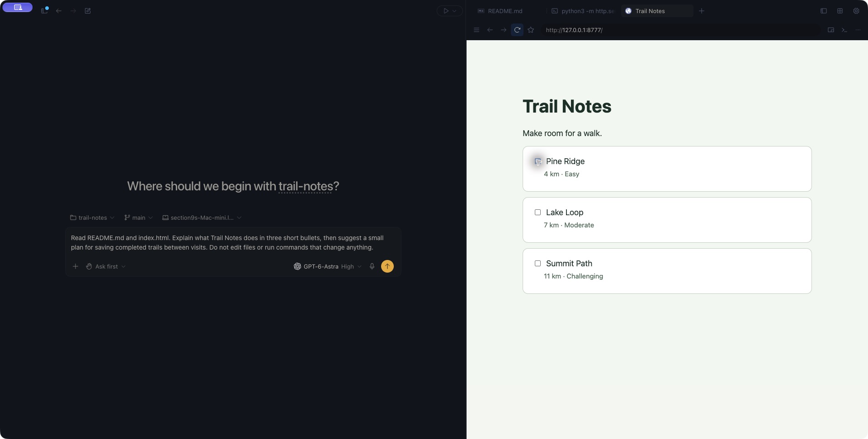The width and height of the screenshot is (868, 439).
Task: Switch to the python3 -m http.server tab
Action: 583,11
